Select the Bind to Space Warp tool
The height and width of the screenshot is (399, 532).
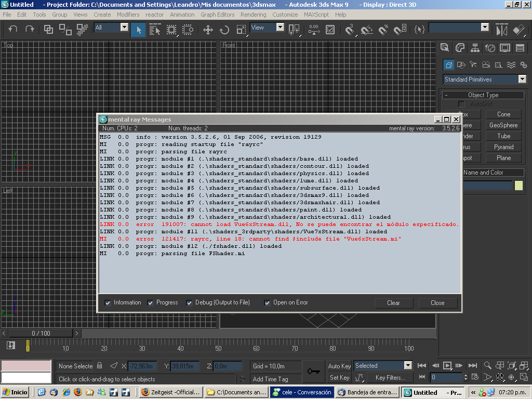tap(82, 30)
